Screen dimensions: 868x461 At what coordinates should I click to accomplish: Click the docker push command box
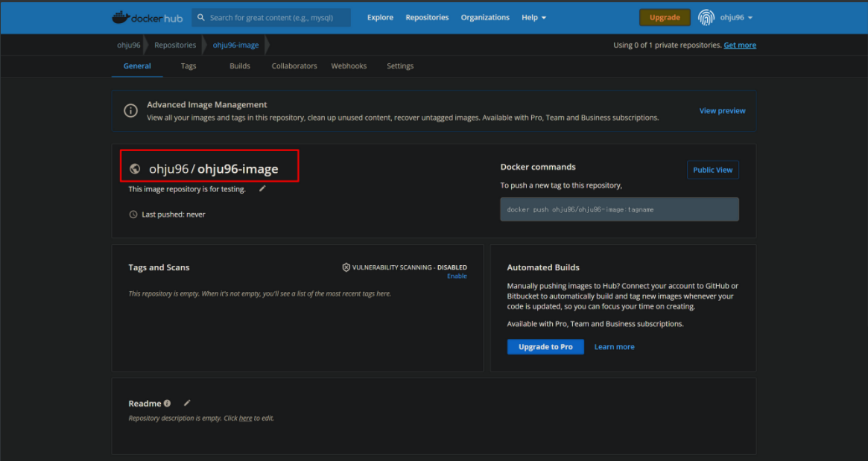point(619,209)
